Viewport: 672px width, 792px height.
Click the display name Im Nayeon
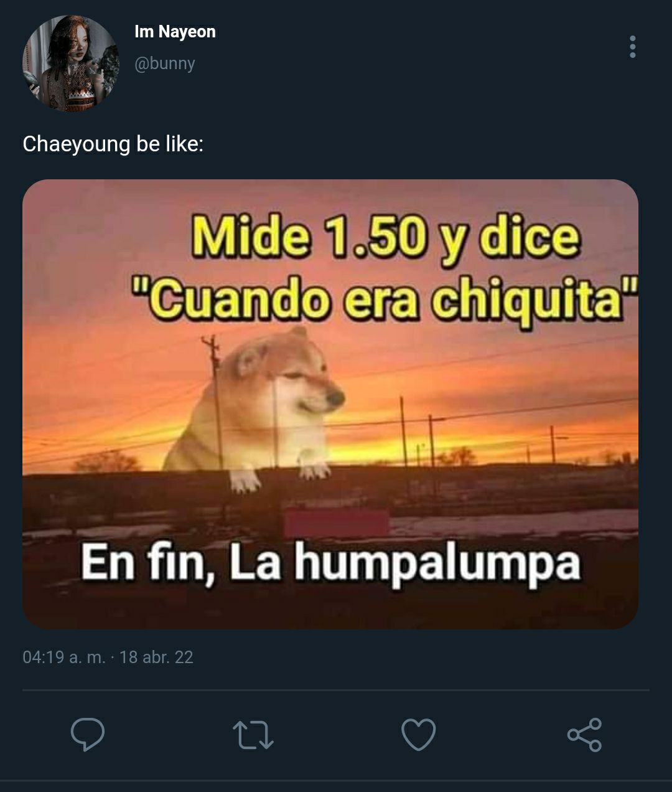tap(175, 32)
